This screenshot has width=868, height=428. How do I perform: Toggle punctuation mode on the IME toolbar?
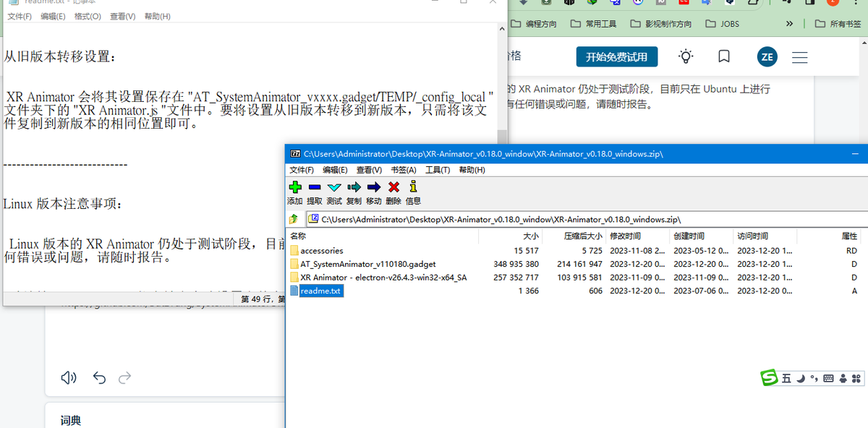coord(814,378)
